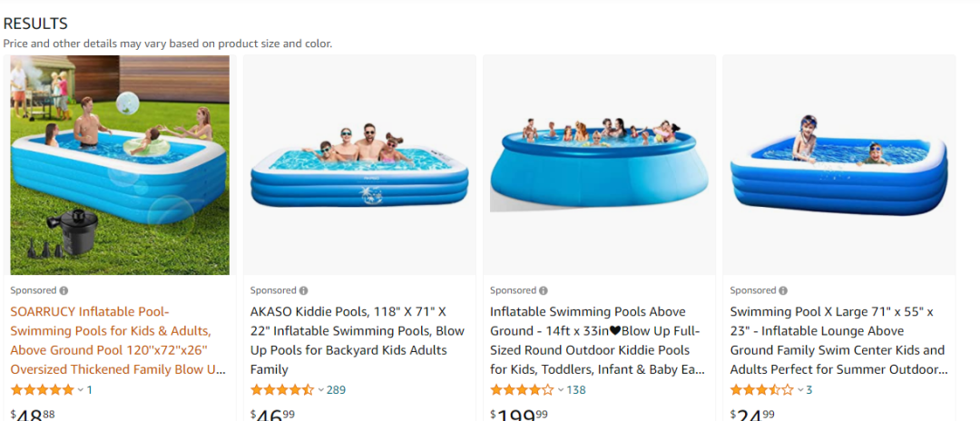Expand rating chevron next to 289 reviews
The height and width of the screenshot is (421, 980).
tap(320, 390)
